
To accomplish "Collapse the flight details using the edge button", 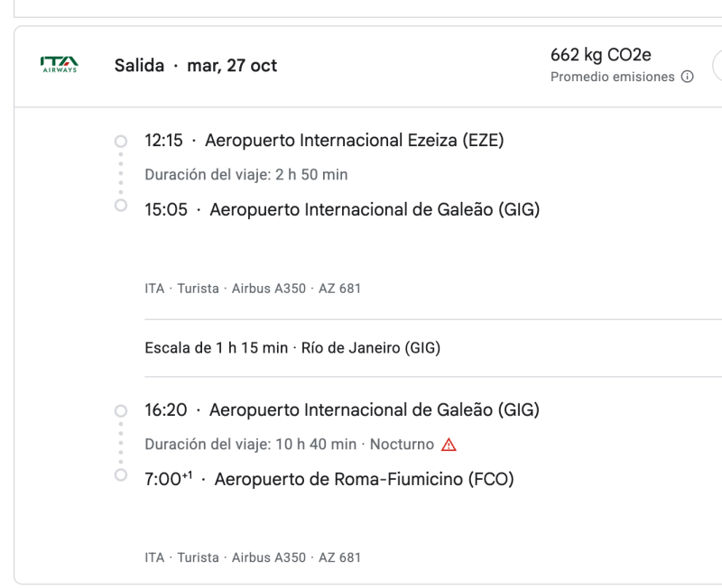I will coord(717,65).
